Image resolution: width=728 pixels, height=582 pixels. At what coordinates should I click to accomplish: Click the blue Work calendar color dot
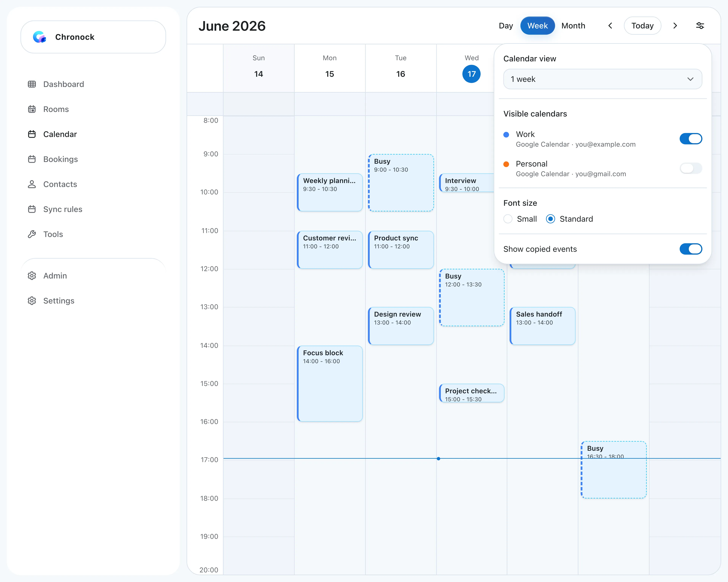point(506,135)
